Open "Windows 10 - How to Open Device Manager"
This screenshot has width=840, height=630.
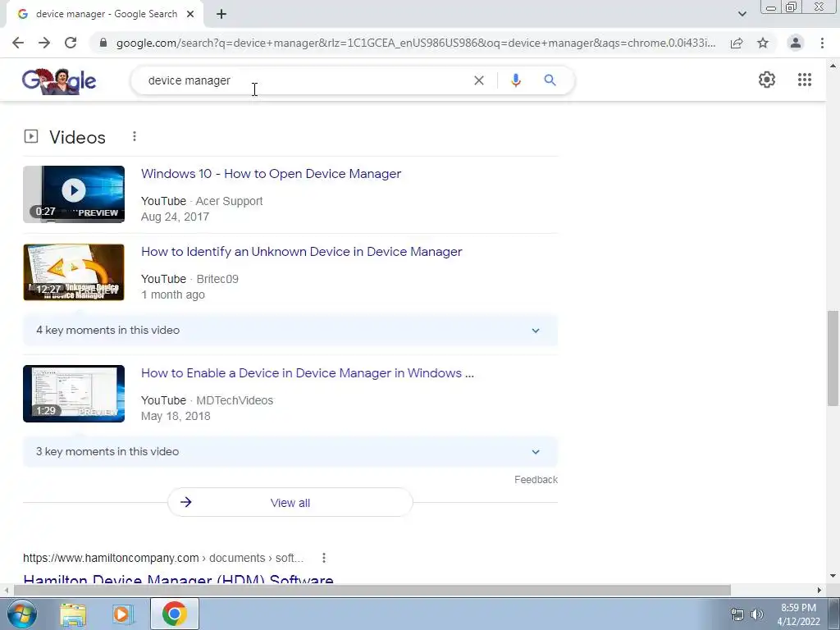[x=271, y=174]
